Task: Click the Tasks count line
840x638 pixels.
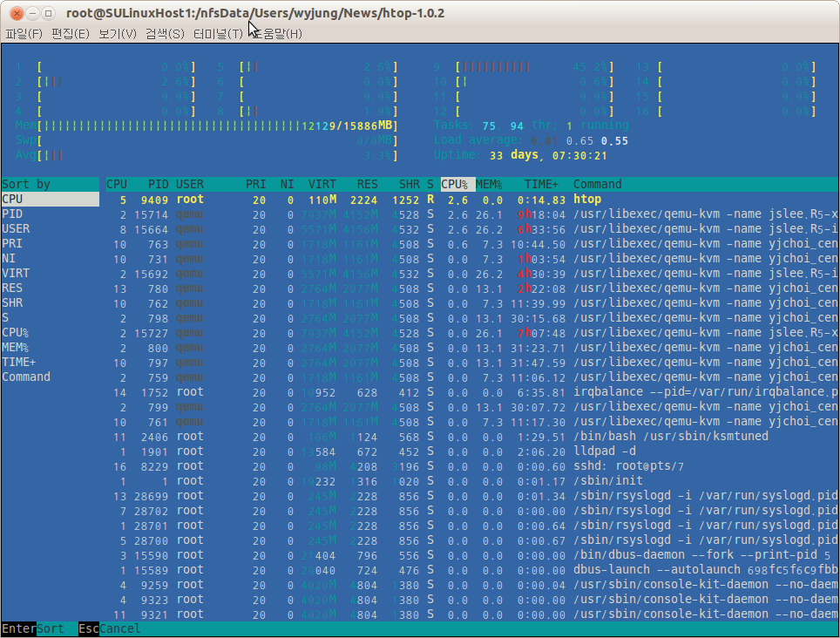Action: (x=531, y=126)
